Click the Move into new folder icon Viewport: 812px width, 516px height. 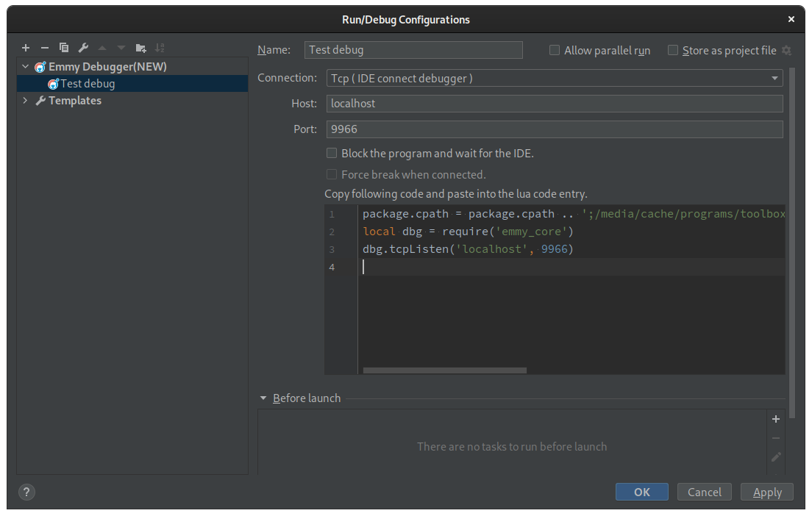pos(140,48)
